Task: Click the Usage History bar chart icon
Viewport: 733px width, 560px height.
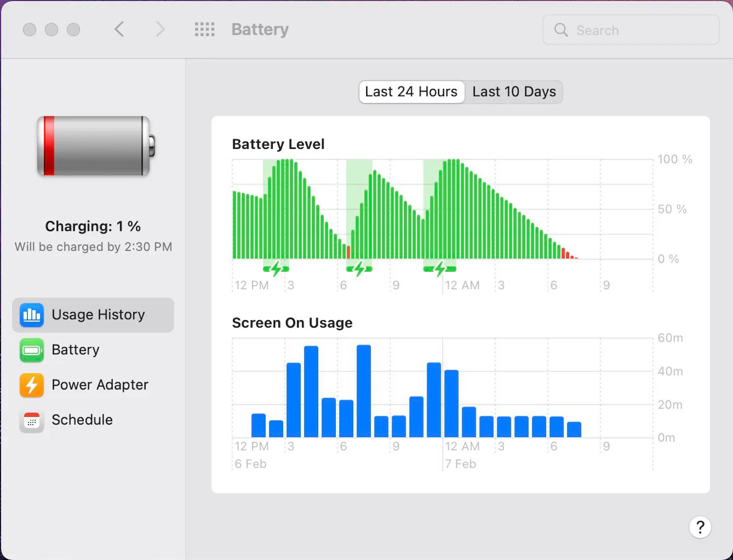Action: [32, 315]
